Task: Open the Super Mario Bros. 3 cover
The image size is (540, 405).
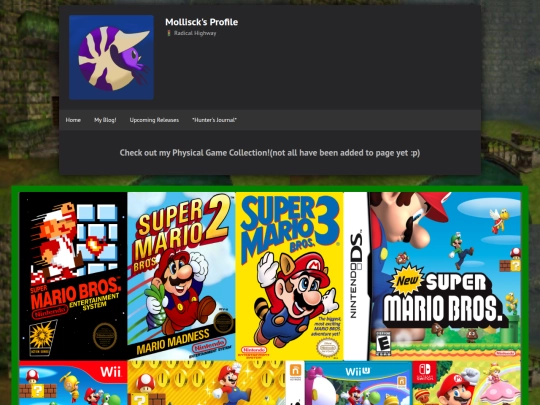Action: click(x=290, y=276)
